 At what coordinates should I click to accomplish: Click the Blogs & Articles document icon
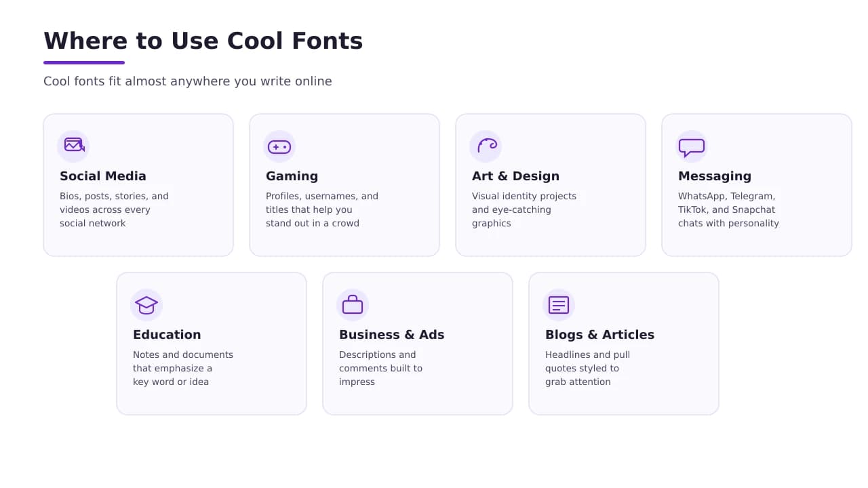[x=559, y=305]
